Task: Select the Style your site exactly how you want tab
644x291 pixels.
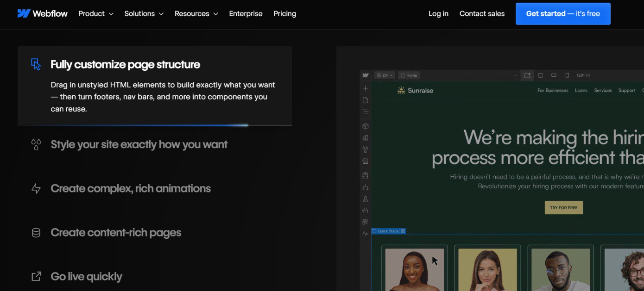Action: [139, 144]
